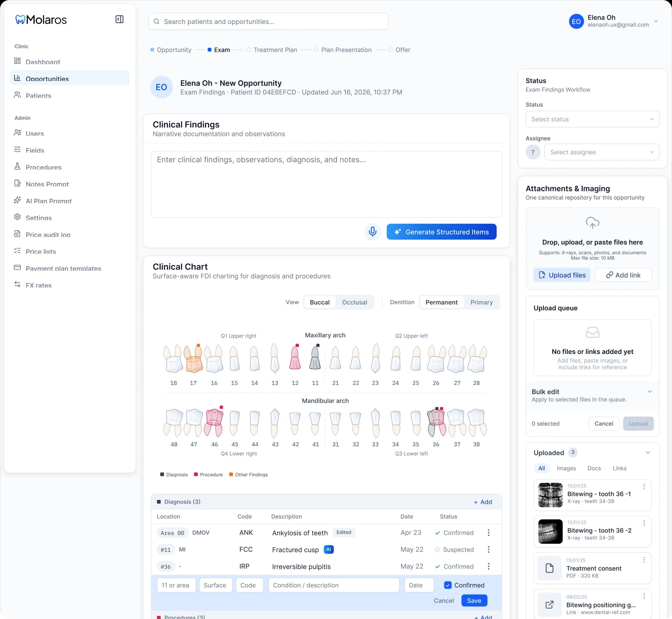
Task: Select tooth 46 in mandibular arch
Action: [x=214, y=422]
